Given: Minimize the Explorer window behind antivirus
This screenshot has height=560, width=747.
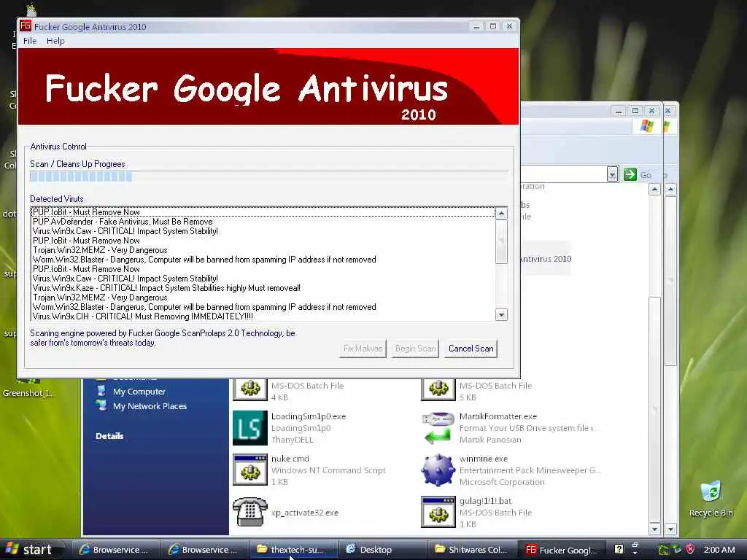Looking at the screenshot, I should pos(618,111).
